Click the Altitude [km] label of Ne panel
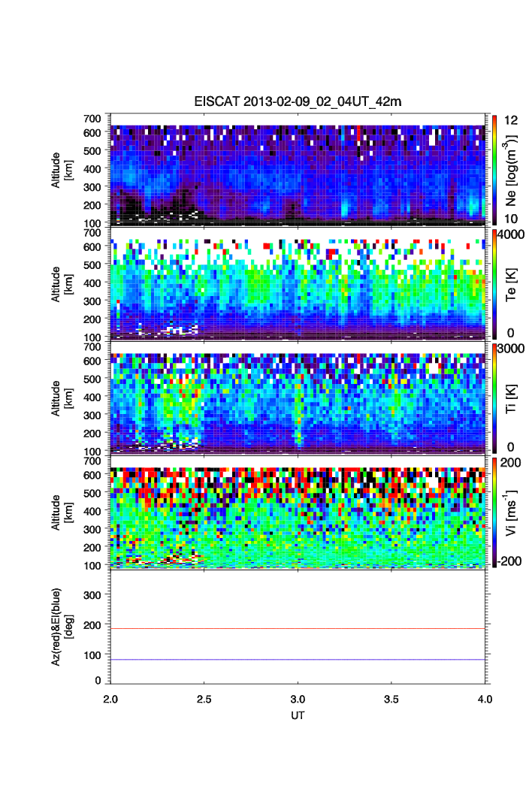Screen dimensions: 532x798 click(62, 170)
